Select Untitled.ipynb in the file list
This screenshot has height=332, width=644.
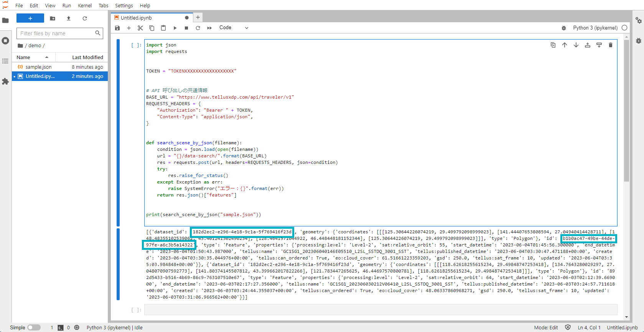point(60,76)
